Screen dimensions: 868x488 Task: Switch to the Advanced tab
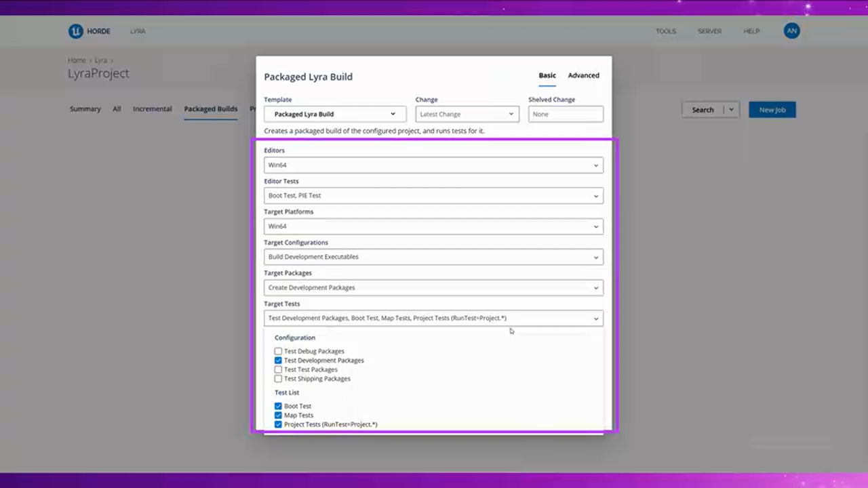coord(583,76)
